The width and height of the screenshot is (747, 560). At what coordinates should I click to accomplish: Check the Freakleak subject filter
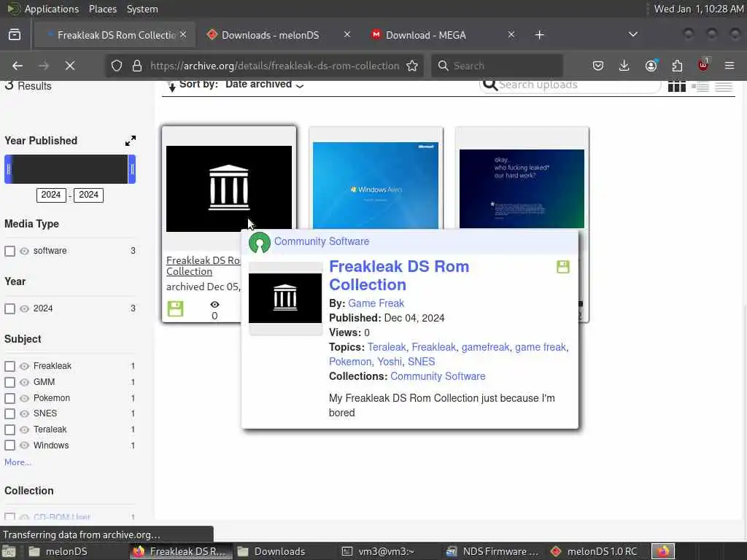pos(9,366)
